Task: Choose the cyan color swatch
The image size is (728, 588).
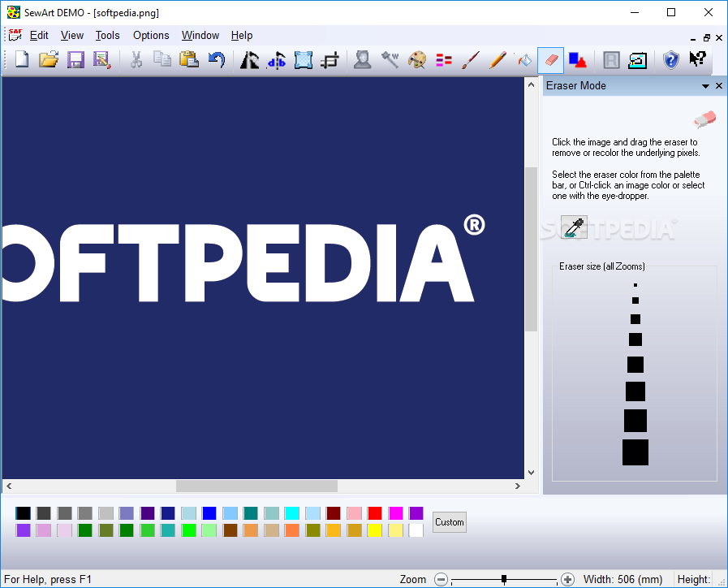Action: (292, 513)
